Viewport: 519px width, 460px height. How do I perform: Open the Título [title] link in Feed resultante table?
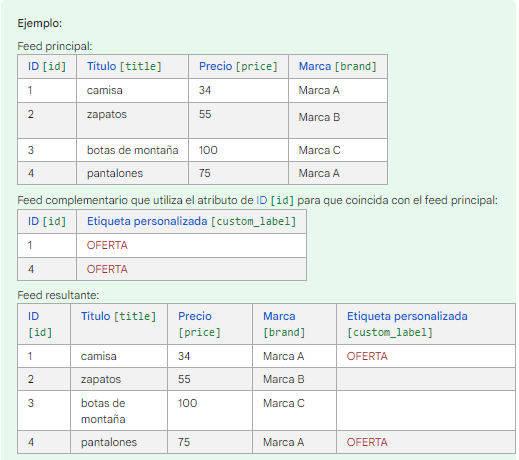(x=118, y=316)
